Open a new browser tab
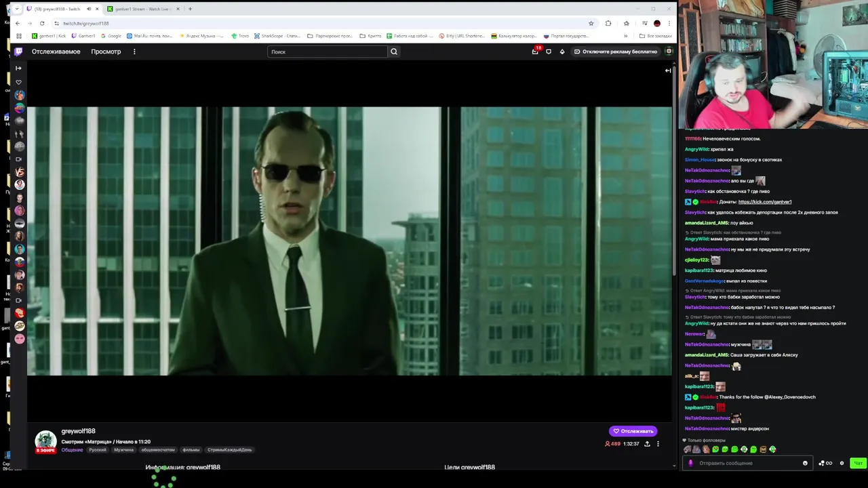 pyautogui.click(x=190, y=9)
